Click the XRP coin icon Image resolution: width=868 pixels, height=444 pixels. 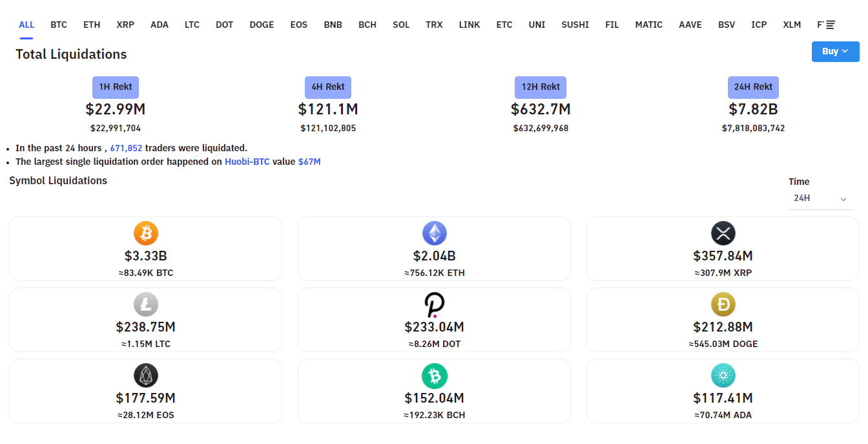tap(723, 233)
